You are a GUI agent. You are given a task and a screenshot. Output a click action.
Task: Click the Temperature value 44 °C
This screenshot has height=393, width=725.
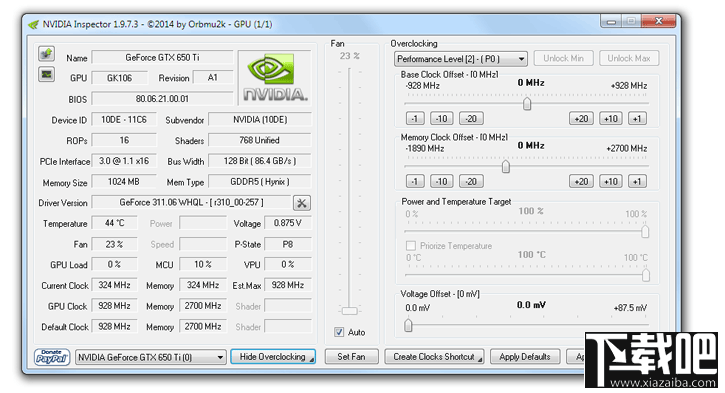pos(114,223)
